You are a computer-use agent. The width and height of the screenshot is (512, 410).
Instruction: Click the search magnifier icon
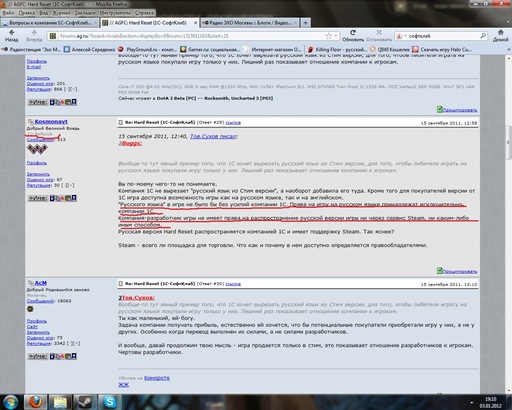(483, 36)
